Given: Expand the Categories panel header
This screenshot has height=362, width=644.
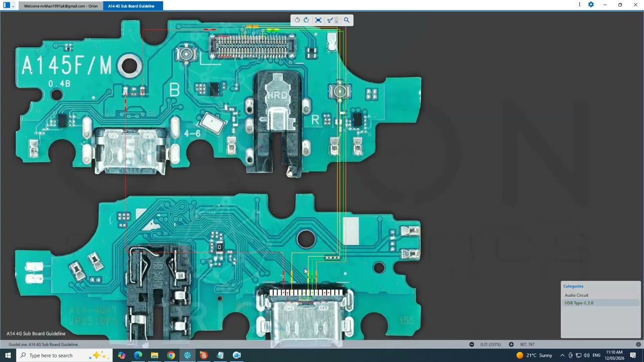Looking at the screenshot, I should (x=573, y=286).
